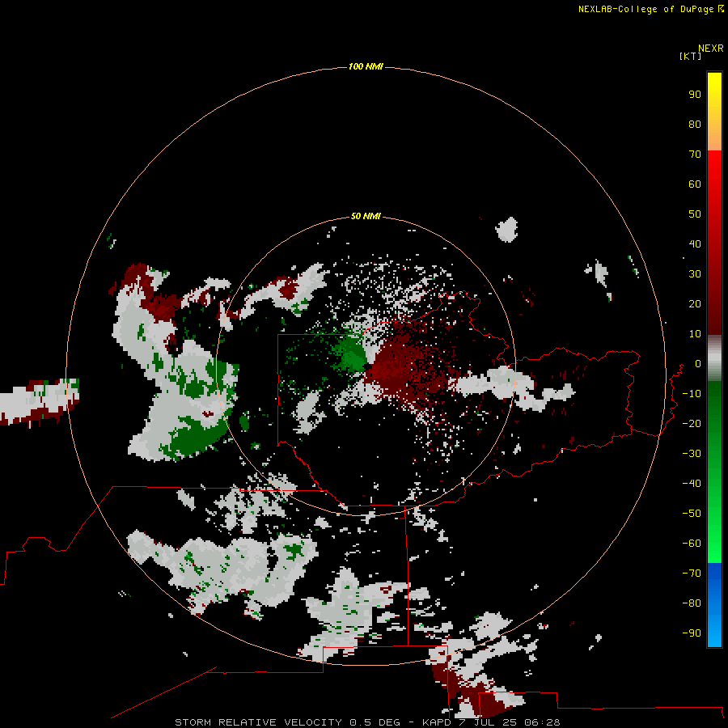Click the '-80' value on the velocity scale
The image size is (728, 728).
pos(692,603)
